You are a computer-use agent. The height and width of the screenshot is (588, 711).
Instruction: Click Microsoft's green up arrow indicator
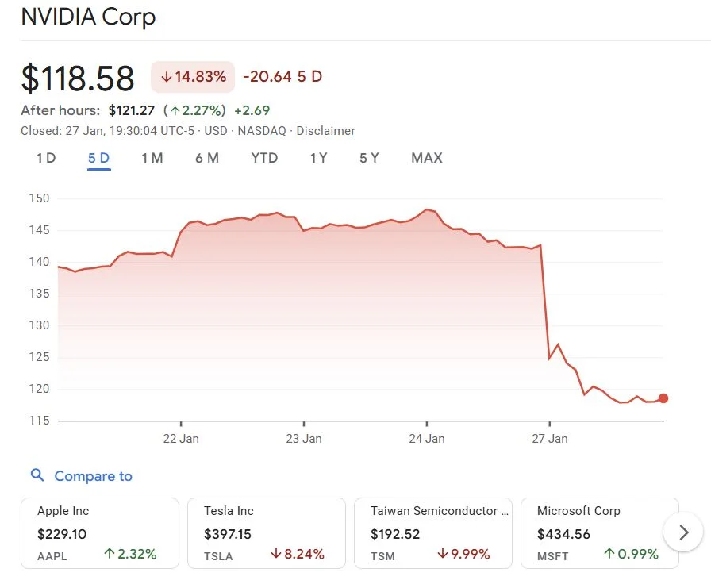point(609,554)
